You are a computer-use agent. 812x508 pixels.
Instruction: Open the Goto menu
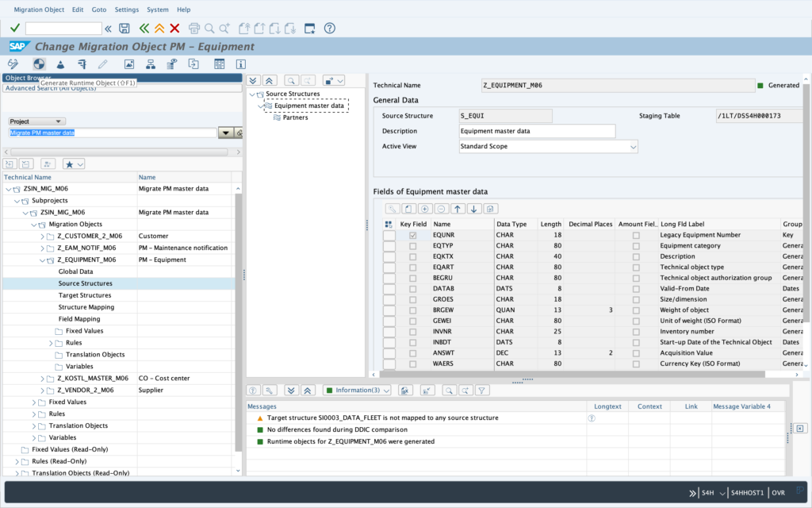[x=99, y=10]
